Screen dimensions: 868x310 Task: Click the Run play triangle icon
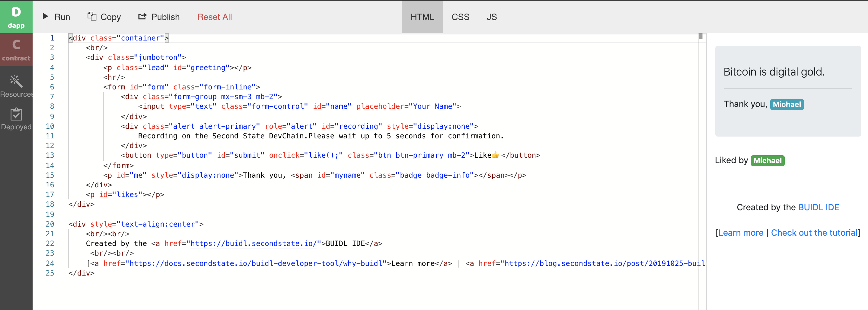pyautogui.click(x=46, y=17)
